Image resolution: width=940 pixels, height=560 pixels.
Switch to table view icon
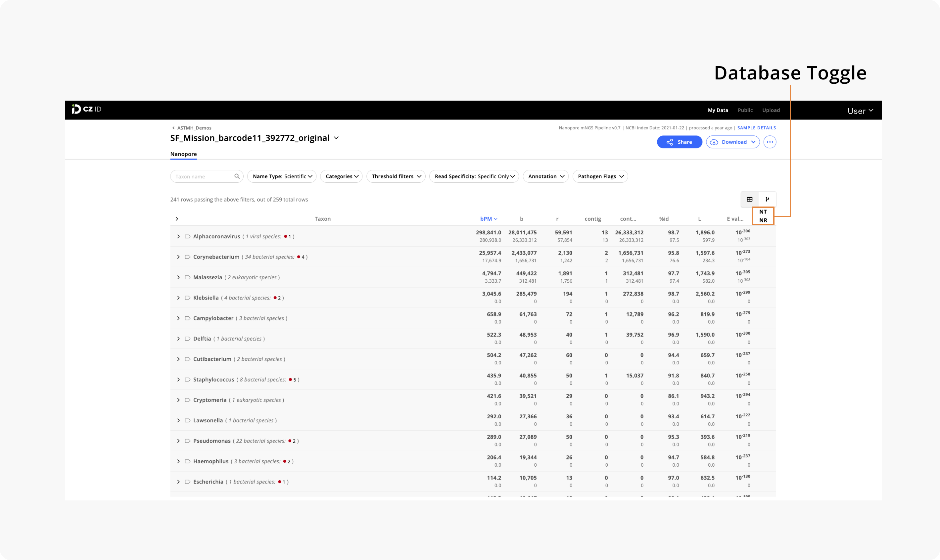pyautogui.click(x=749, y=199)
